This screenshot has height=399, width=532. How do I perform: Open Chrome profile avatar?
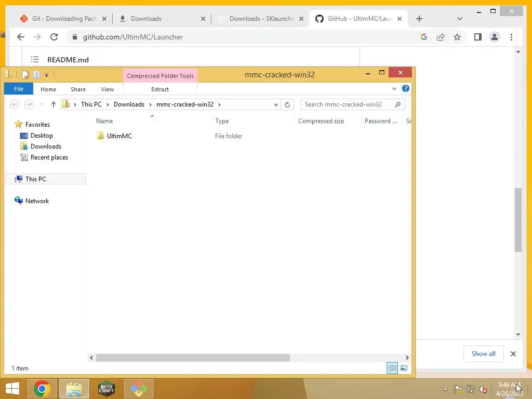pyautogui.click(x=495, y=37)
